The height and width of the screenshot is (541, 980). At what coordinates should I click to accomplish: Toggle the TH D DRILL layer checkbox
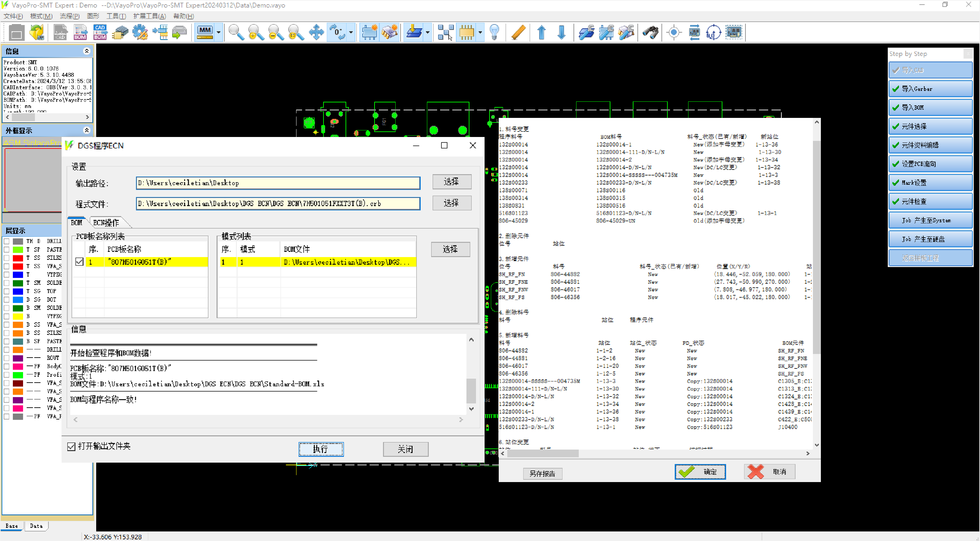(x=7, y=241)
